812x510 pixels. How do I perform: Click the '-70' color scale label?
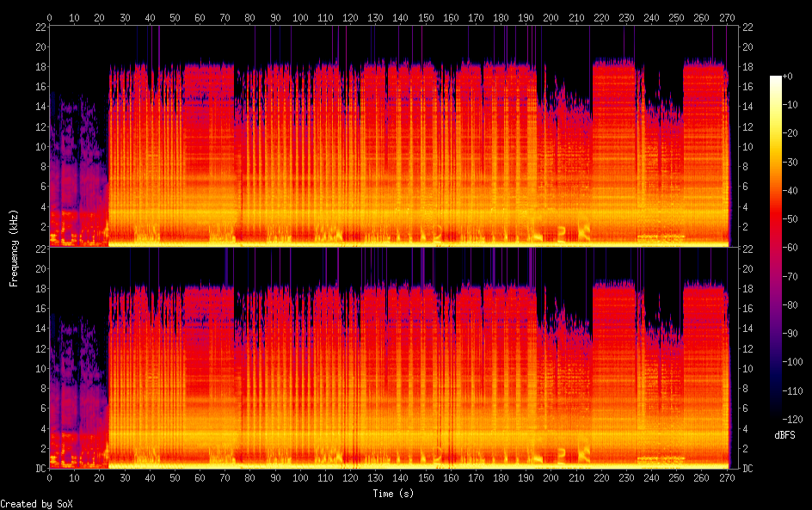790,276
